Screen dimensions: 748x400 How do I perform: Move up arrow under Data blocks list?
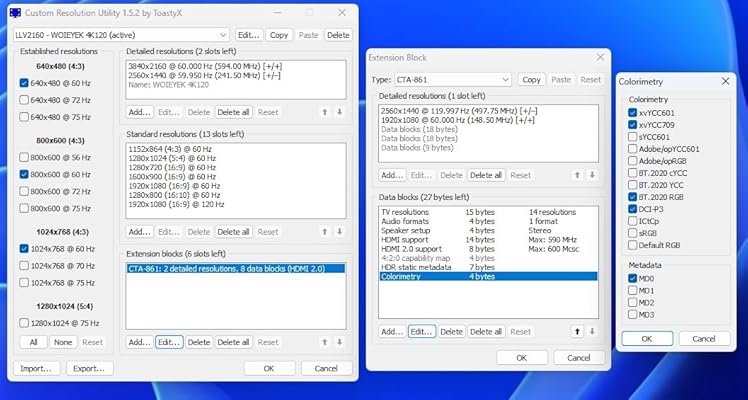(577, 331)
